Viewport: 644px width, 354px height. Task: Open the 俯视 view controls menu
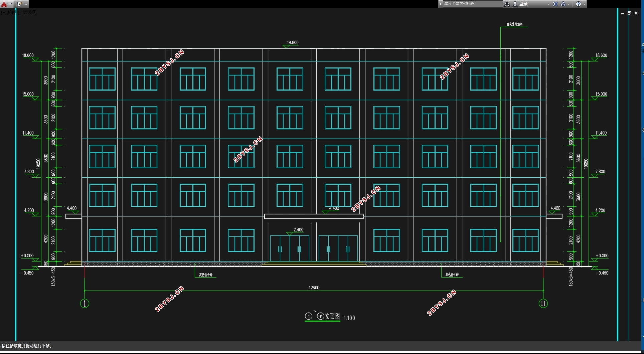tap(12, 12)
